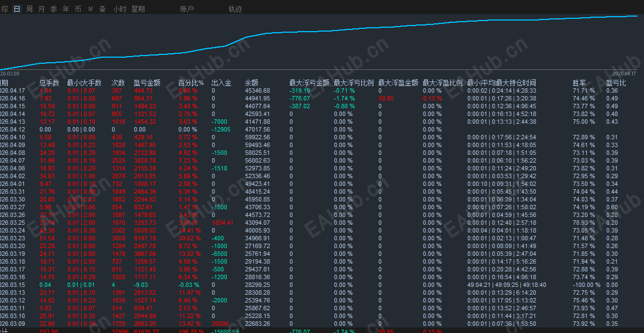The height and width of the screenshot is (333, 644).
Task: Sort by the 最大浮亏比例 column header
Action: pos(353,83)
